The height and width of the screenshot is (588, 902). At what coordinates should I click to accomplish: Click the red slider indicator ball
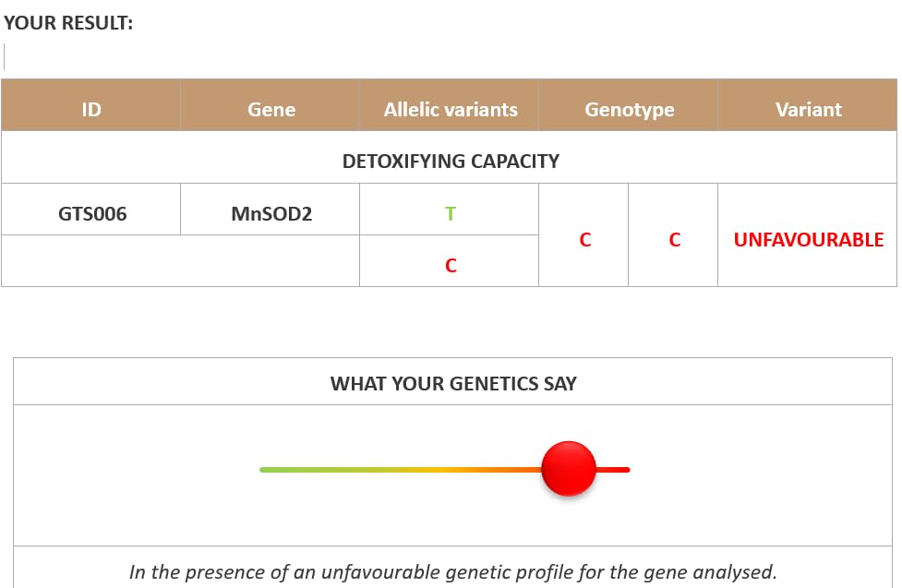[x=569, y=468]
